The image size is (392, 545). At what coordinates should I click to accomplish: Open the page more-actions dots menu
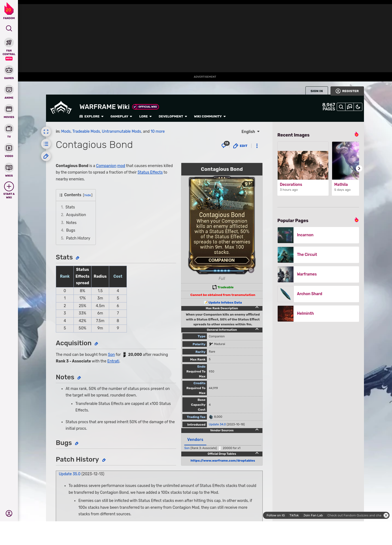point(257,146)
